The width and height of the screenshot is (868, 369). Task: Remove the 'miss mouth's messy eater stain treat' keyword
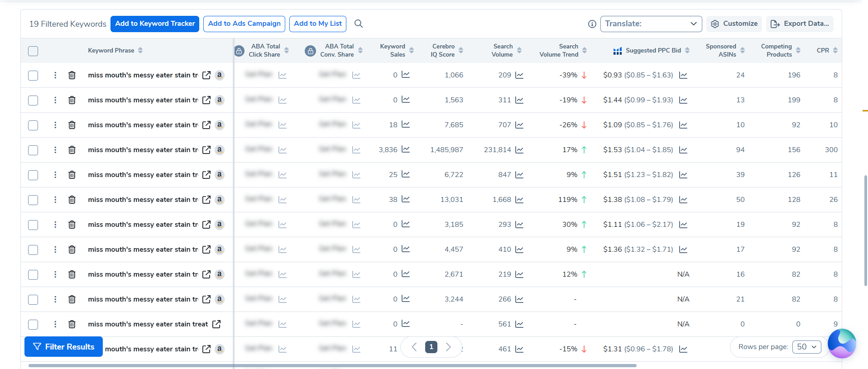[x=72, y=324]
